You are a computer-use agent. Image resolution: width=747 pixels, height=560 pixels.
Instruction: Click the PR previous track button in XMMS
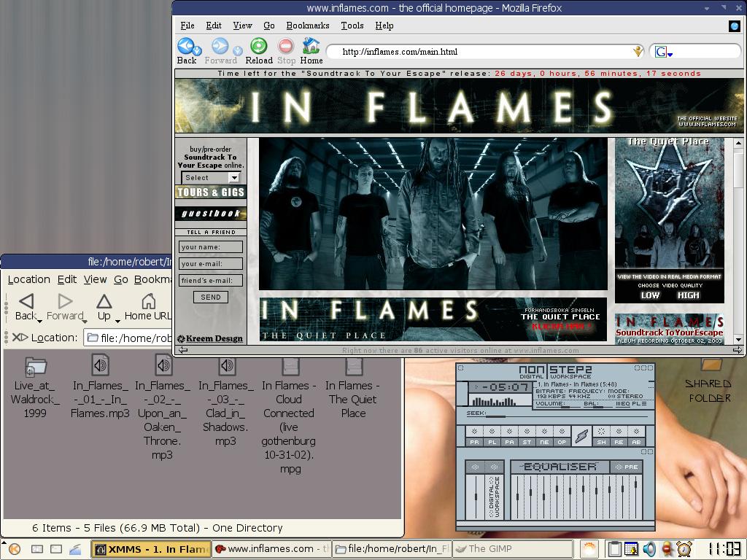[474, 436]
